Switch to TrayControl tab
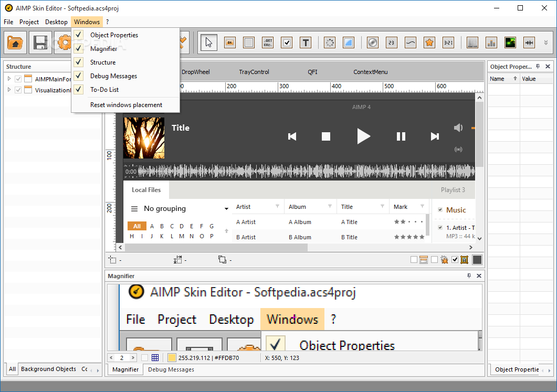The height and width of the screenshot is (392, 557). pos(254,72)
